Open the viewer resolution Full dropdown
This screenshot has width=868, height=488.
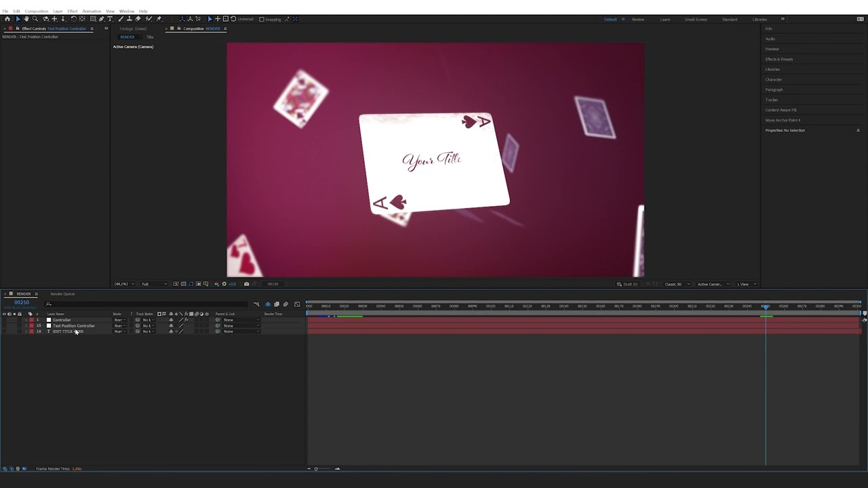(x=155, y=284)
